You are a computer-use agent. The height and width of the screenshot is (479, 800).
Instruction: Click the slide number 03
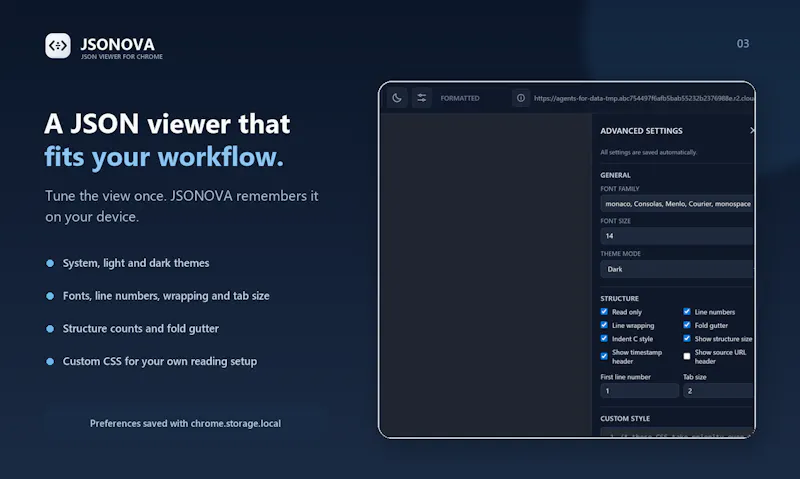[x=743, y=44]
